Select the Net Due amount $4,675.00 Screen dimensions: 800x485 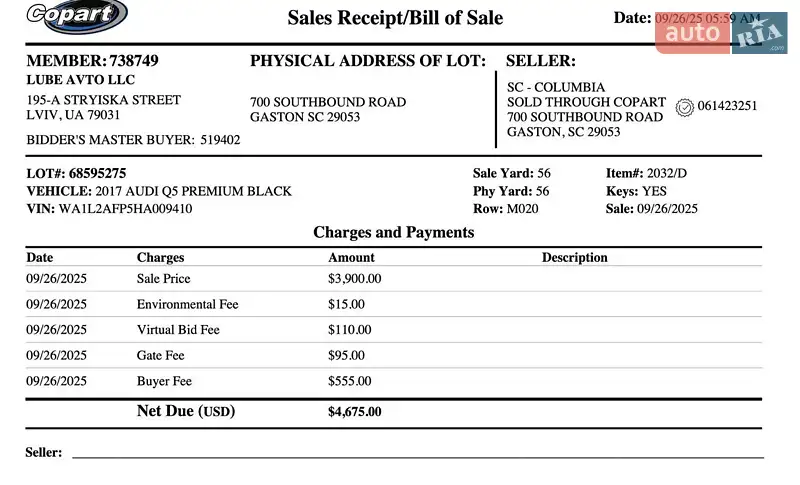354,411
